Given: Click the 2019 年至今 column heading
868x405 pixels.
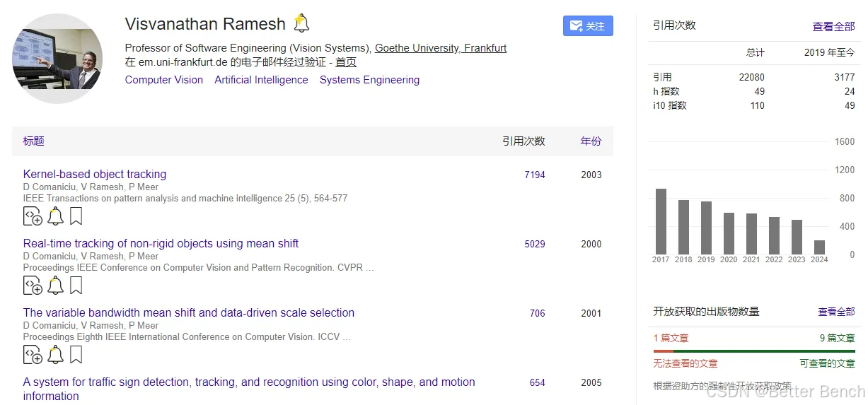Looking at the screenshot, I should pos(830,52).
